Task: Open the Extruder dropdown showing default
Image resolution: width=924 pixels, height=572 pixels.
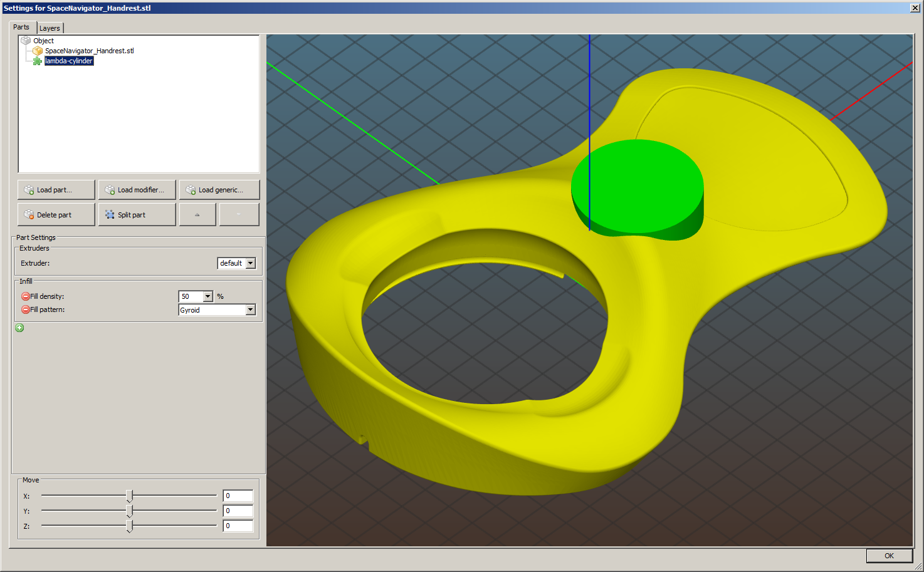Action: [x=251, y=263]
